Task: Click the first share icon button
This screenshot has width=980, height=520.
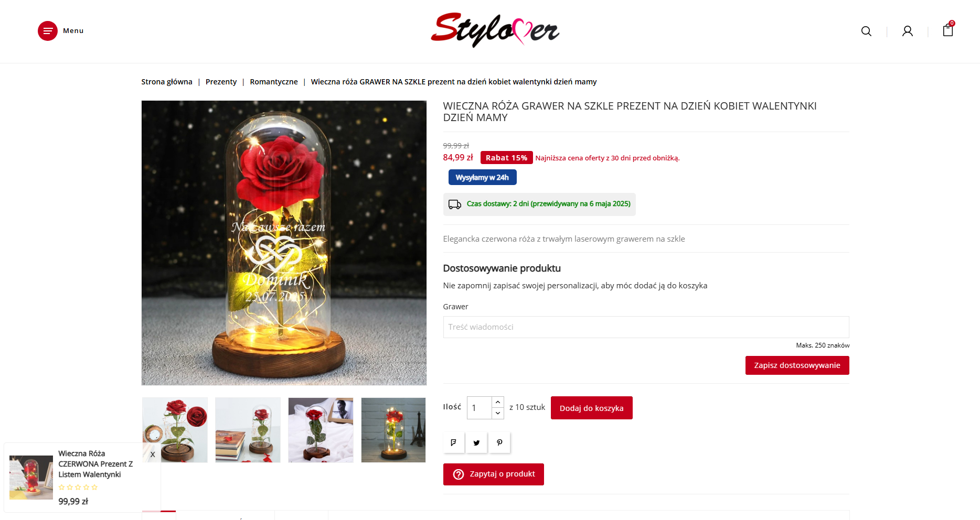Action: point(453,442)
